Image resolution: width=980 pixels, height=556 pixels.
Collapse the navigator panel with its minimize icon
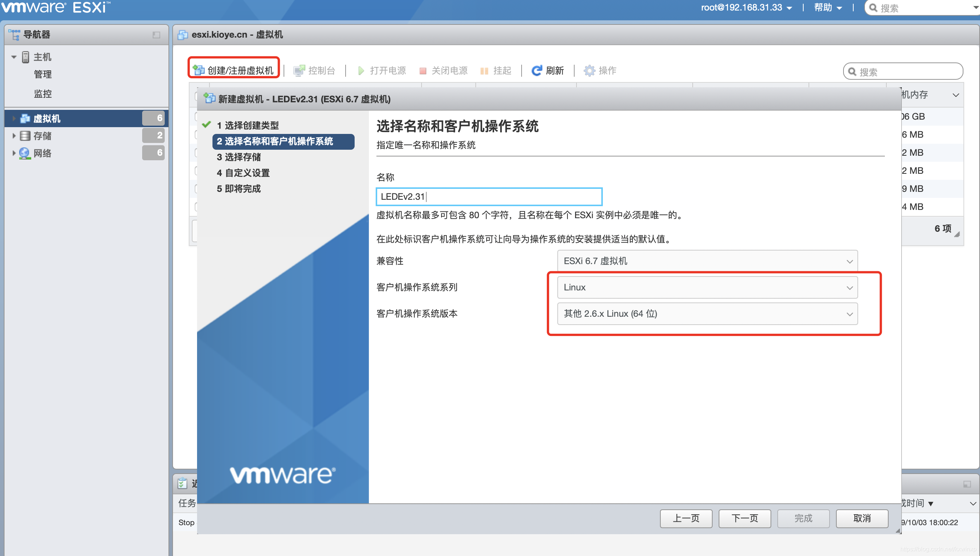tap(156, 35)
